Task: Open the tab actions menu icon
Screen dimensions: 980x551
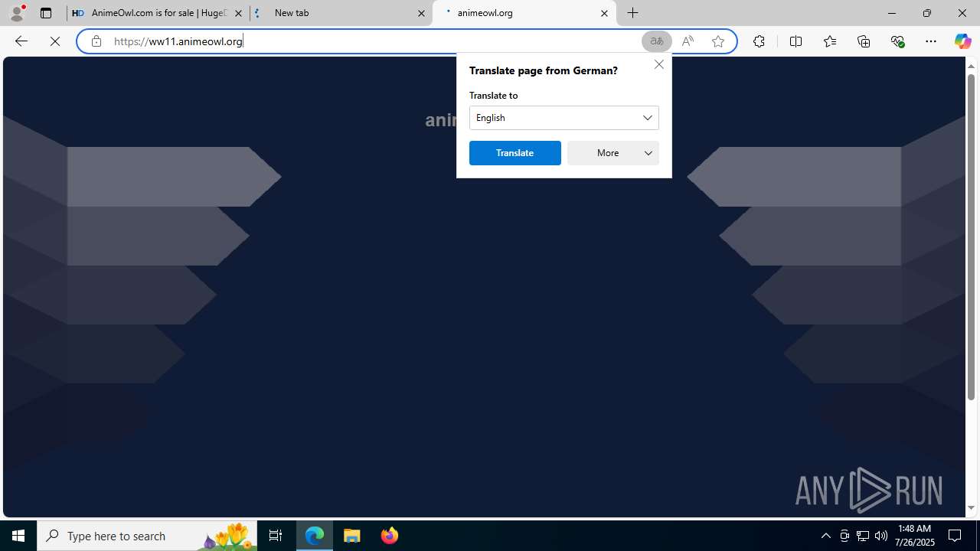Action: [46, 13]
